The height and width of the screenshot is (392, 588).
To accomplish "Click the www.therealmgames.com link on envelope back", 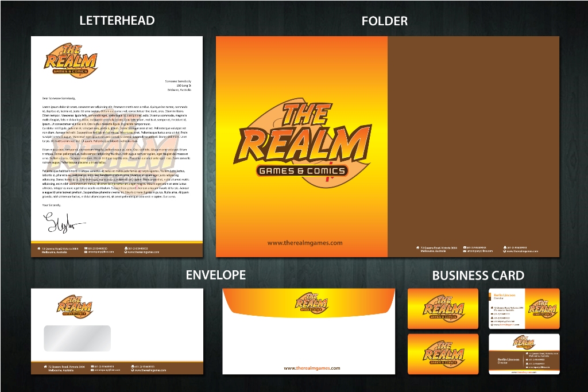I will (x=312, y=368).
